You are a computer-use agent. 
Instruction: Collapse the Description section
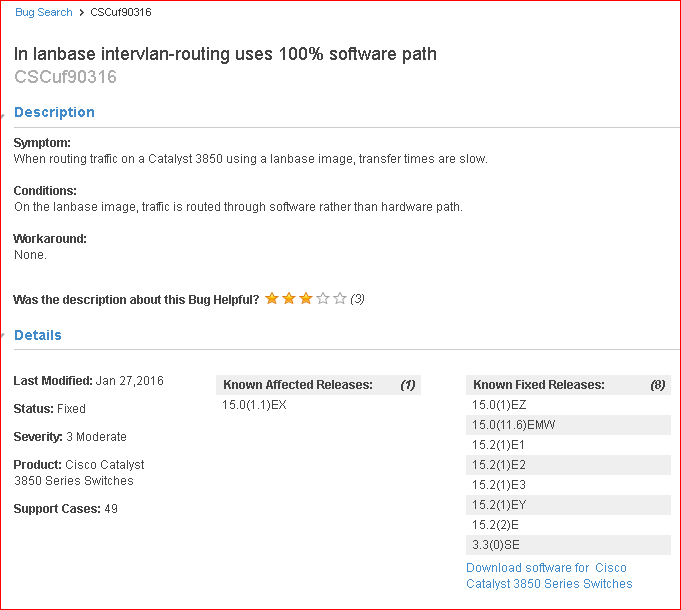pos(54,112)
